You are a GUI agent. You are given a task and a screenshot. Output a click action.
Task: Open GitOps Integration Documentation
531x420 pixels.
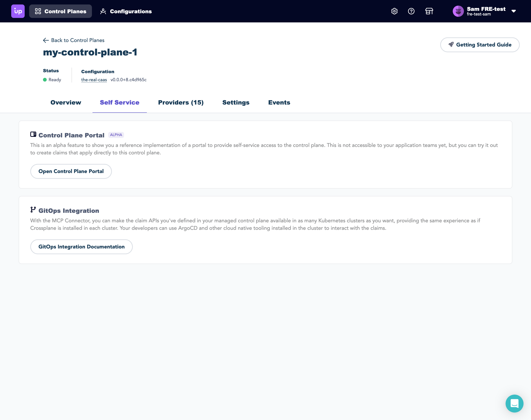[x=81, y=247]
